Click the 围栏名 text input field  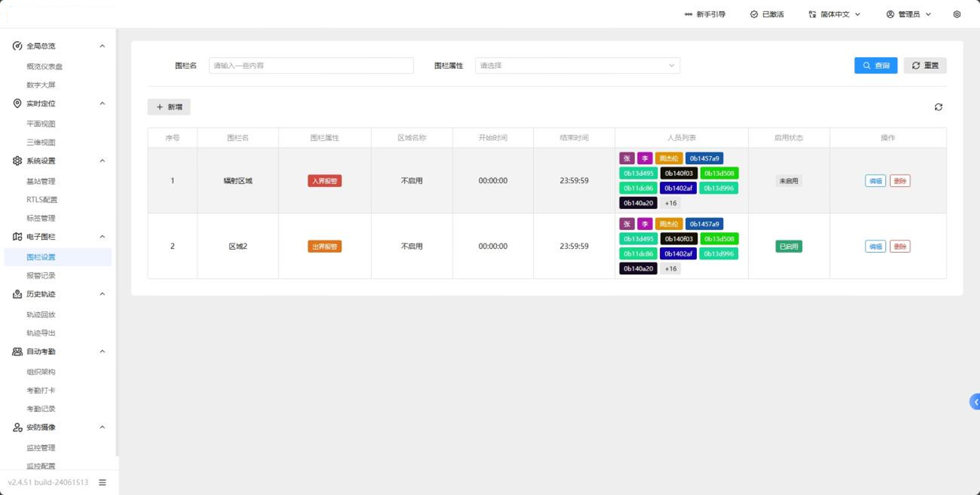[x=311, y=65]
